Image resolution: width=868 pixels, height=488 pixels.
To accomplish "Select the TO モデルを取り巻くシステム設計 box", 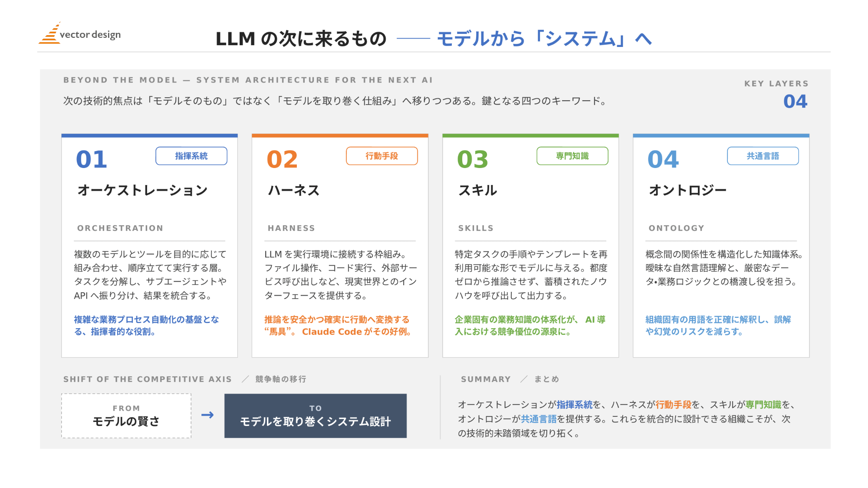I will coord(316,416).
